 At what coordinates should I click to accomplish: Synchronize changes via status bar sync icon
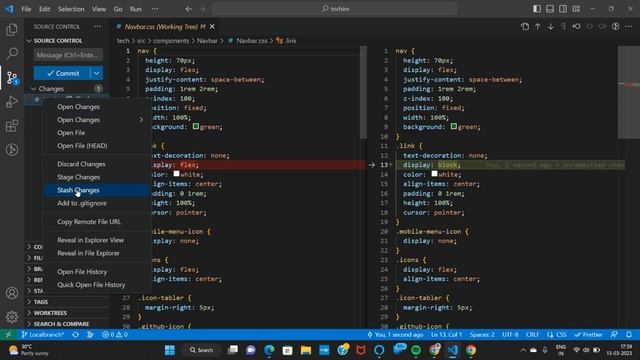point(76,334)
